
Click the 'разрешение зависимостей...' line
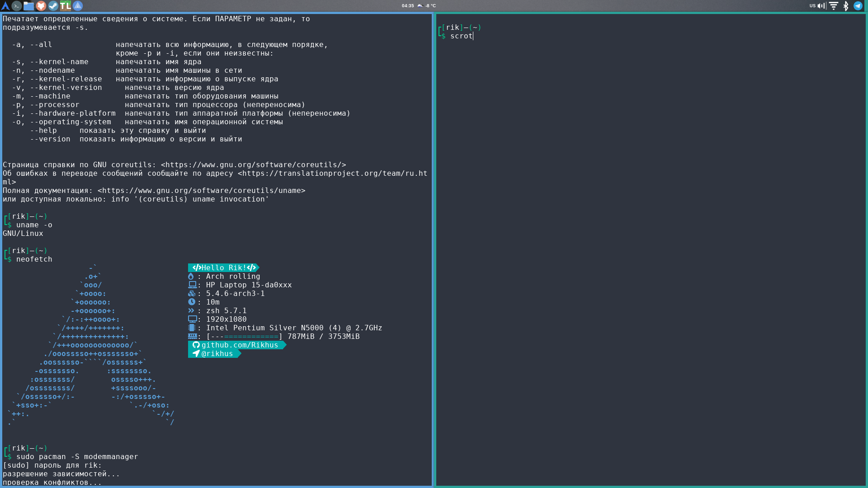61,474
